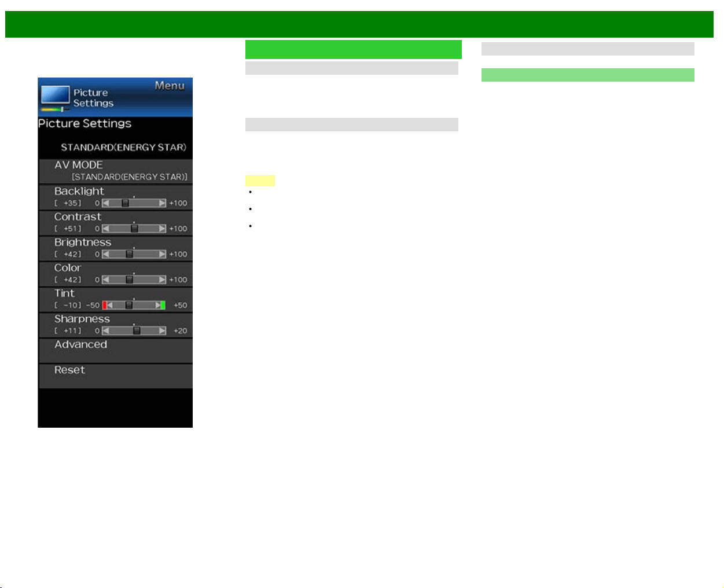Screen dimensions: 724x588
Task: Click the Sharpness value [+11]
Action: pyautogui.click(x=68, y=330)
